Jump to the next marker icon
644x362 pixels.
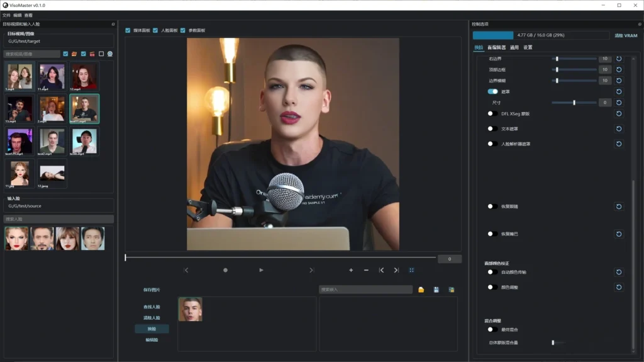point(396,270)
